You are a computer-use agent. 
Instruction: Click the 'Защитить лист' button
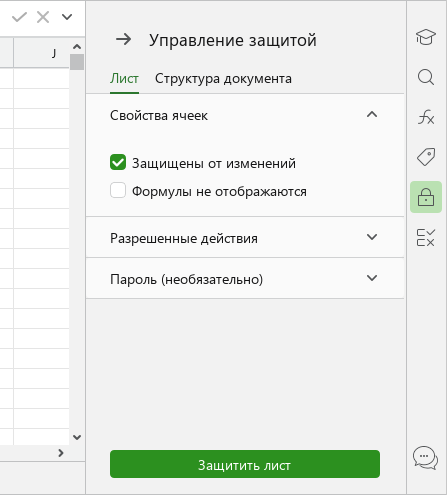[x=245, y=464]
